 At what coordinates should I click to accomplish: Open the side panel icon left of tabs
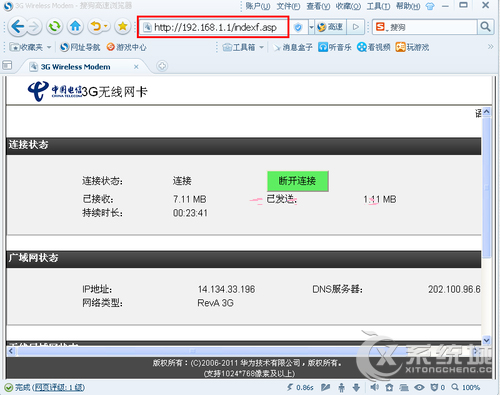pyautogui.click(x=7, y=65)
